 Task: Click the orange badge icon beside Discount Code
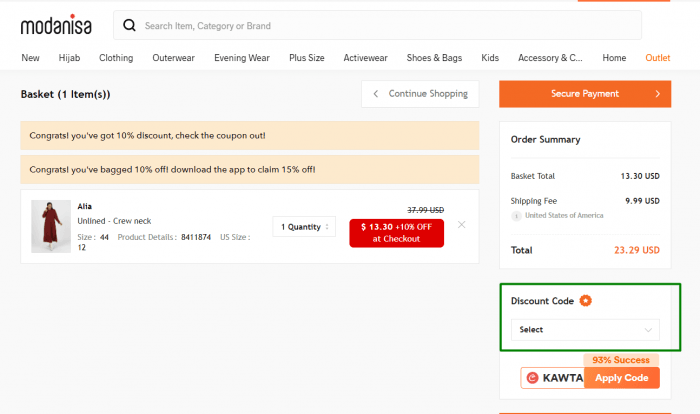pos(585,301)
